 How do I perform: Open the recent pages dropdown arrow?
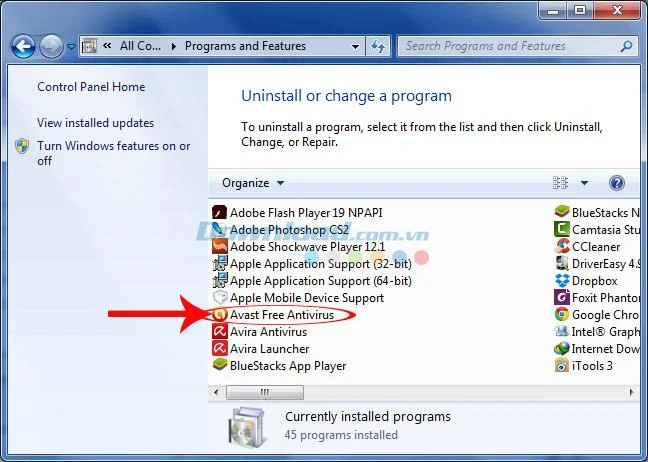pos(71,46)
